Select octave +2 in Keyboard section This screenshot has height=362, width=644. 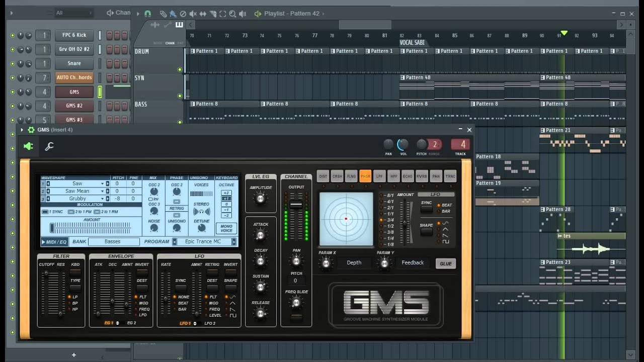pos(226,193)
